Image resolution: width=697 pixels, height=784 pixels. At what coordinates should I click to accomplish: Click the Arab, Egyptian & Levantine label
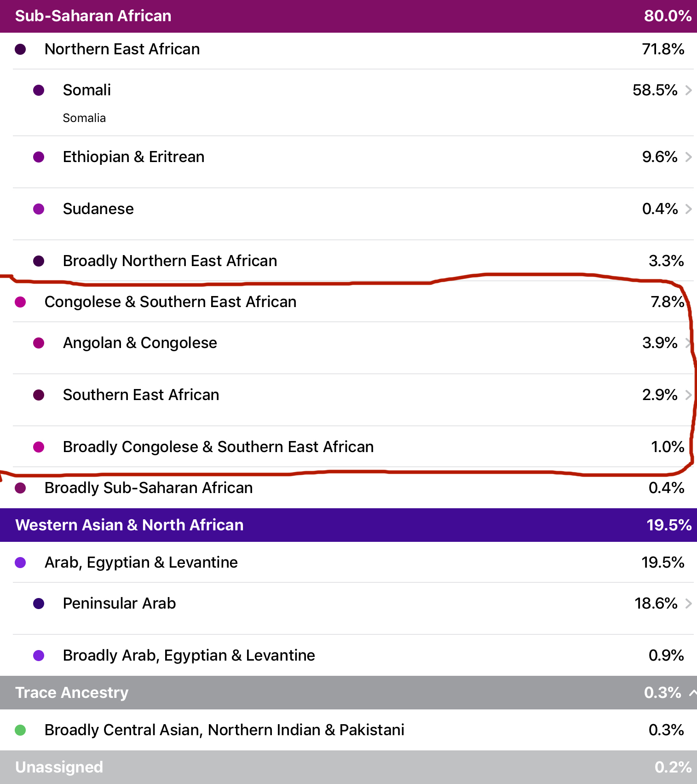click(x=141, y=563)
